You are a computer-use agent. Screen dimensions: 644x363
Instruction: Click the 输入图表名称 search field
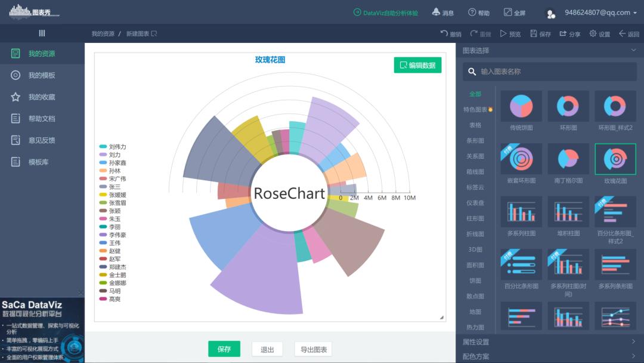coord(550,72)
